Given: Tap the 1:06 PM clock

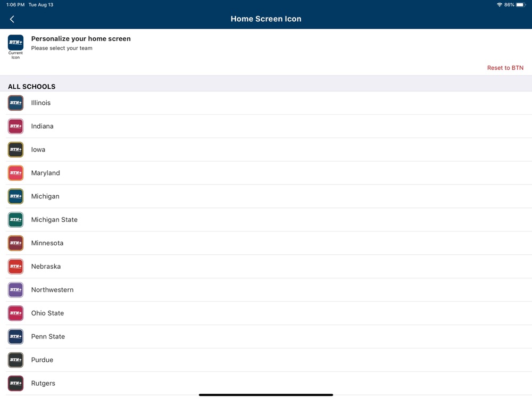Looking at the screenshot, I should 15,5.
